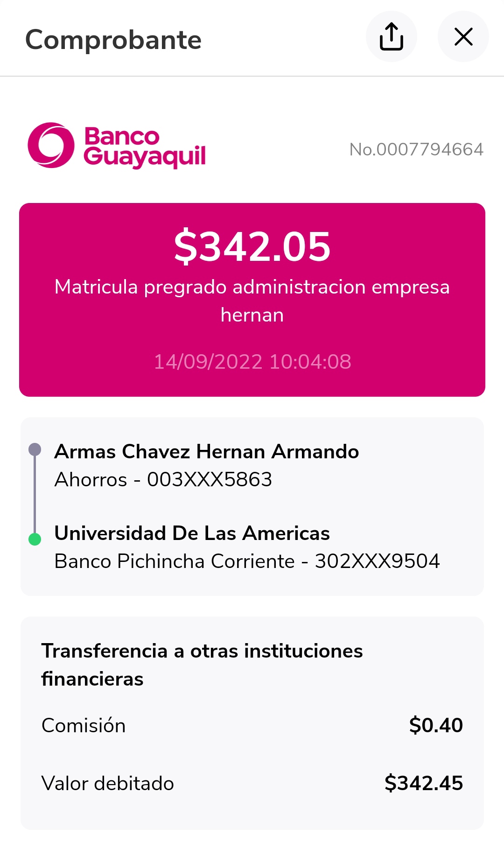Tap the receipt number No.0007794664
This screenshot has width=504, height=841.
416,149
